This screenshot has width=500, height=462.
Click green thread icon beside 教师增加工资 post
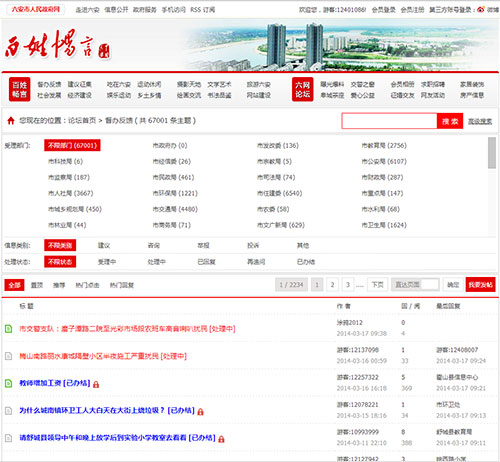click(x=9, y=383)
